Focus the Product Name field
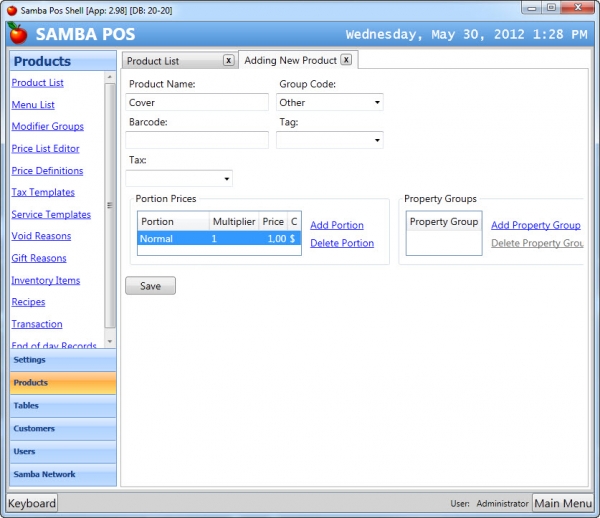Viewport: 600px width, 518px height. tap(197, 103)
